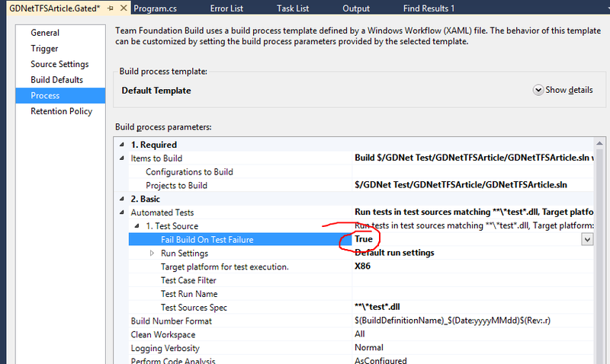This screenshot has height=364, width=610.
Task: Select the Process page
Action: point(60,95)
